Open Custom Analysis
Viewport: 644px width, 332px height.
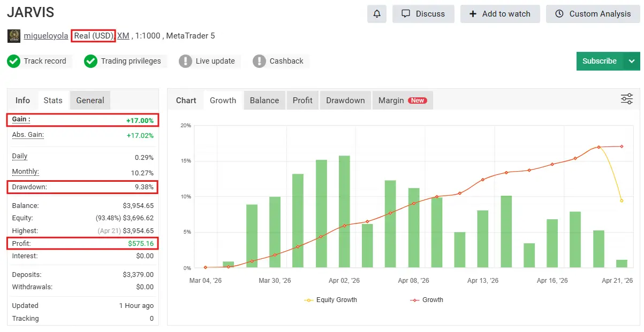point(593,14)
